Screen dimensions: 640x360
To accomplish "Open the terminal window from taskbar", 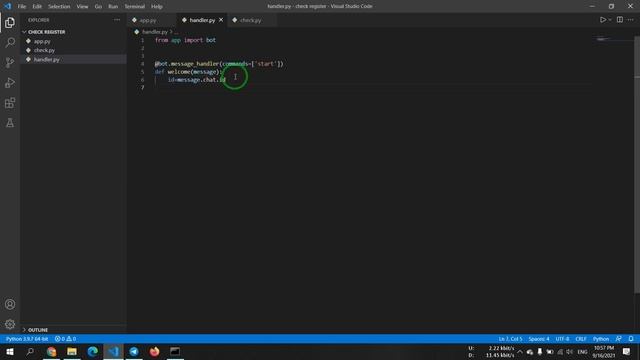I will (x=175, y=351).
